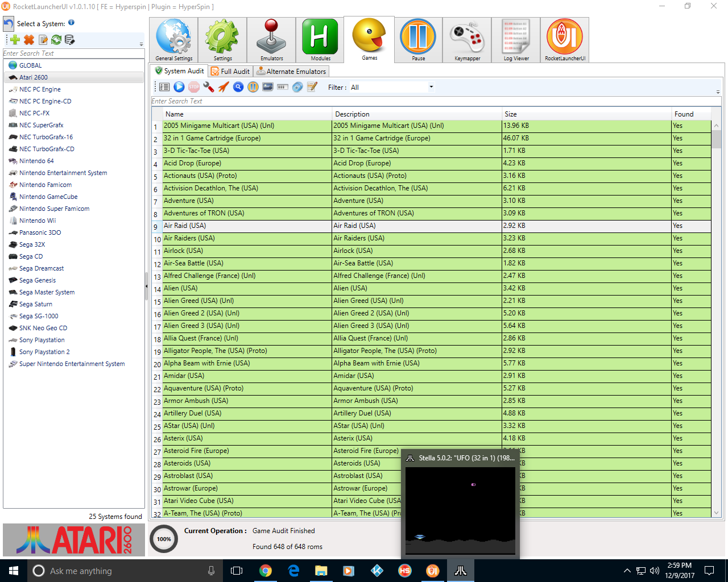The image size is (728, 582).
Task: Sort by the Size column header
Action: click(586, 114)
